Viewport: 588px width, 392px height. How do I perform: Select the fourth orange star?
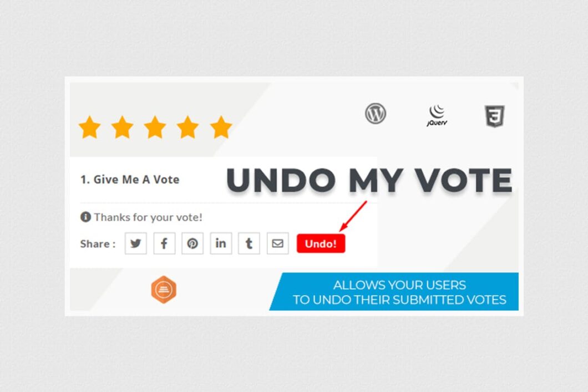pyautogui.click(x=187, y=126)
